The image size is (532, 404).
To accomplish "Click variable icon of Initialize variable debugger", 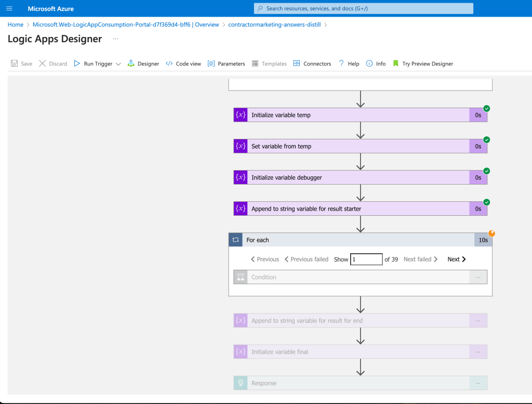I will tap(241, 177).
